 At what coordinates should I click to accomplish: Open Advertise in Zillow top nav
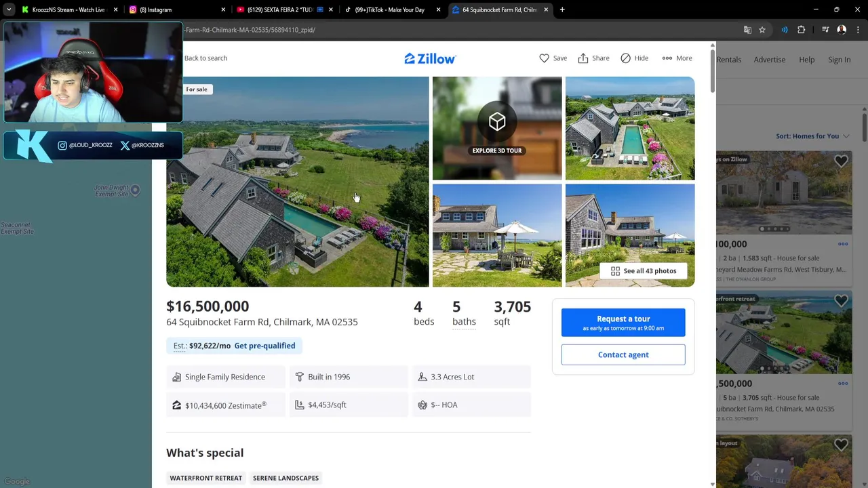tap(770, 60)
